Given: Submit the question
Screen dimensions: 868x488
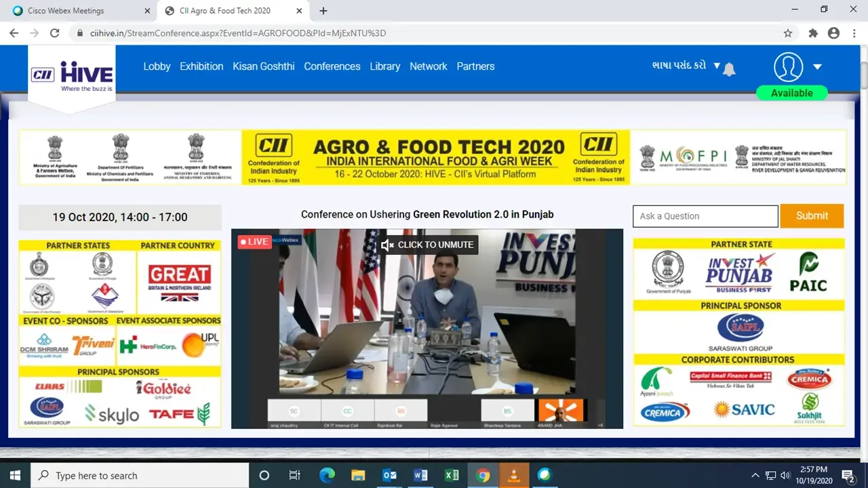Looking at the screenshot, I should pos(812,216).
